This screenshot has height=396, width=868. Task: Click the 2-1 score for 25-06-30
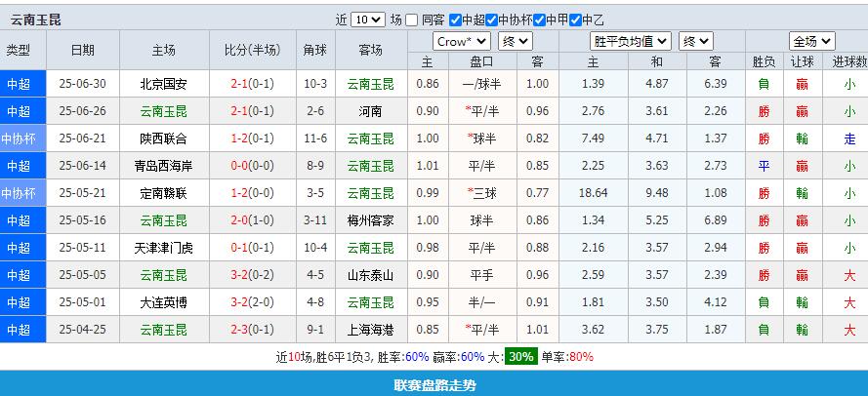pyautogui.click(x=240, y=84)
